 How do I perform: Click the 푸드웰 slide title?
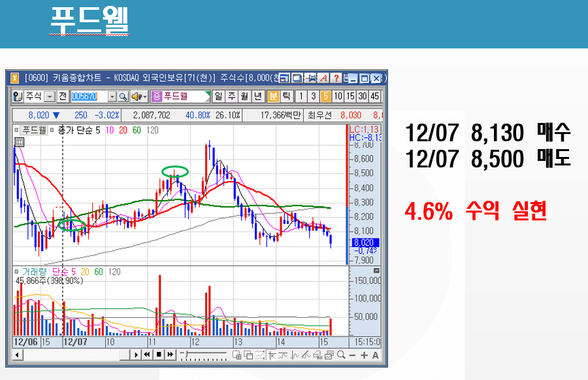coord(90,20)
